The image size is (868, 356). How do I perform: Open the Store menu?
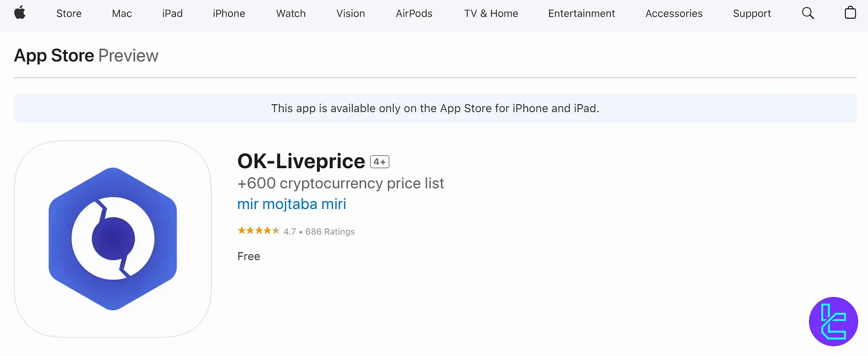(69, 14)
